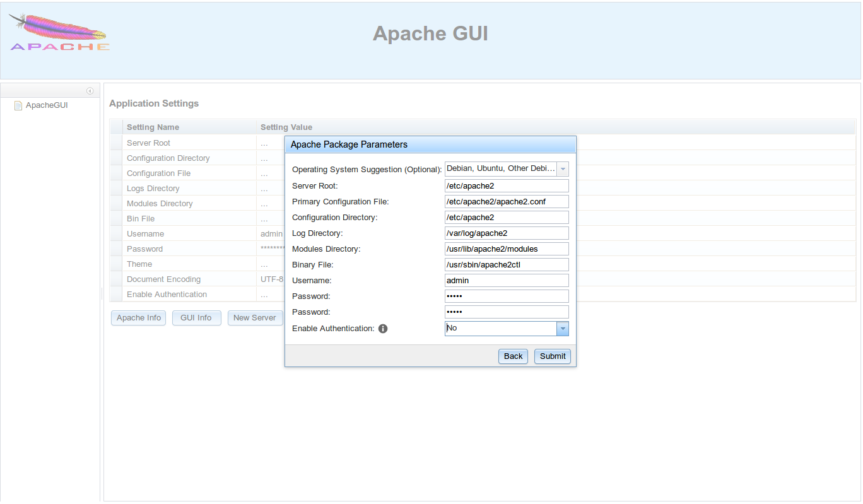Select the Configuration File table row

[x=483, y=173]
